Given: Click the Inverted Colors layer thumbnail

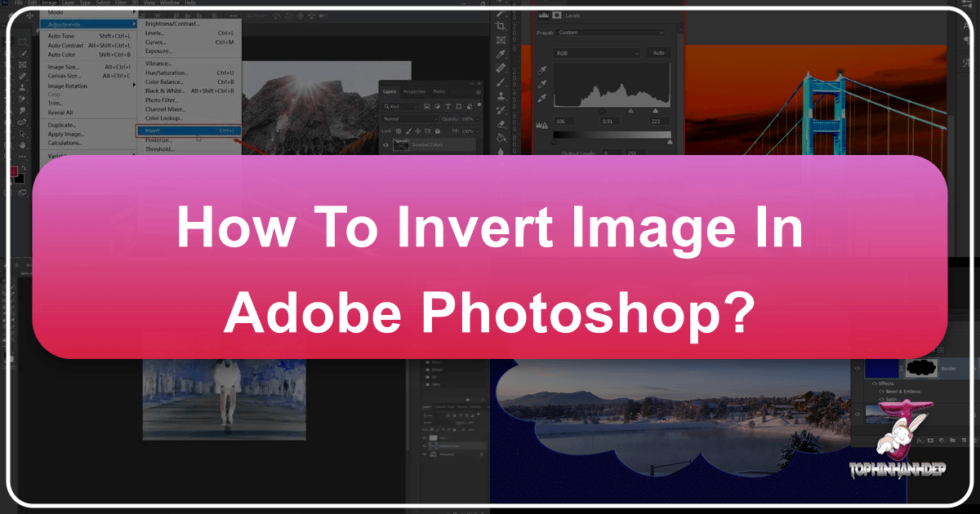Looking at the screenshot, I should [x=401, y=144].
